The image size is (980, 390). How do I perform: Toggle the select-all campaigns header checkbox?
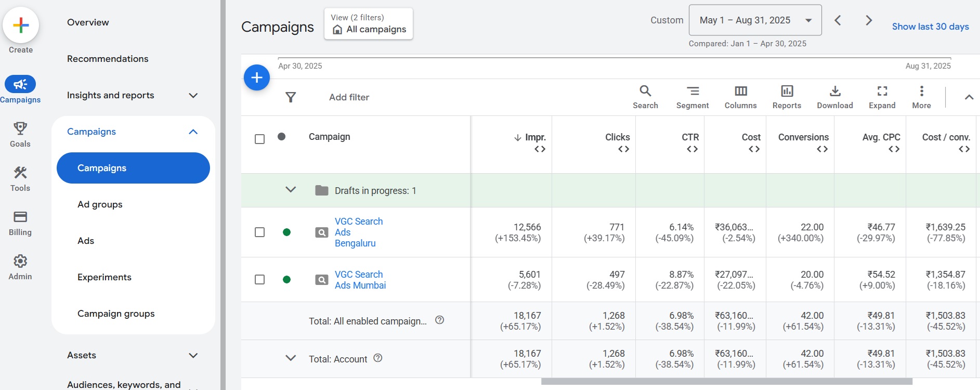pyautogui.click(x=259, y=139)
